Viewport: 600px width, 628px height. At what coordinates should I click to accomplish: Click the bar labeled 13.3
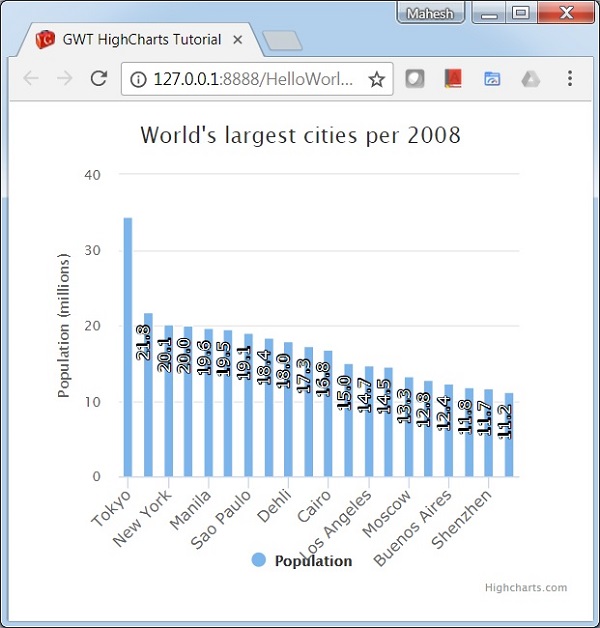pyautogui.click(x=409, y=427)
